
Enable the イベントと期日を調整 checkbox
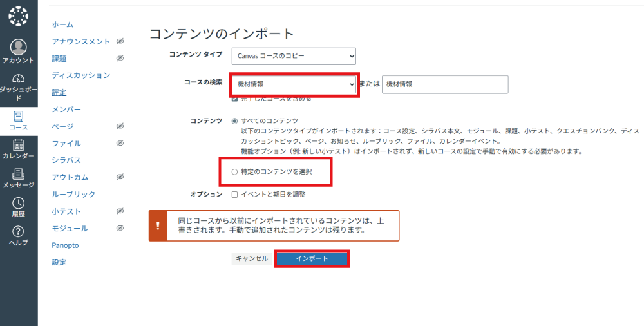tap(234, 194)
